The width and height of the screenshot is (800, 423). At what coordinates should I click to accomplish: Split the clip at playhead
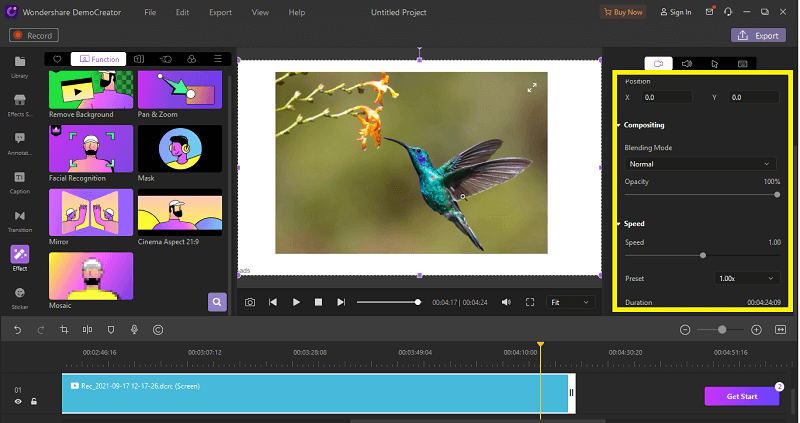(87, 330)
